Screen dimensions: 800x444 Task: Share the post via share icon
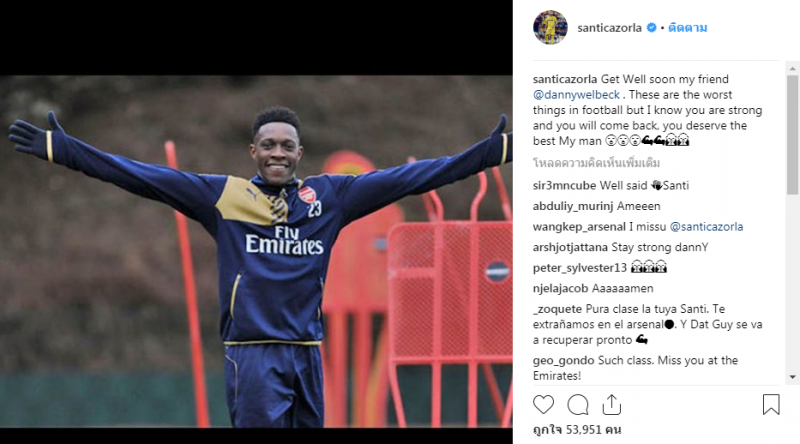click(611, 404)
